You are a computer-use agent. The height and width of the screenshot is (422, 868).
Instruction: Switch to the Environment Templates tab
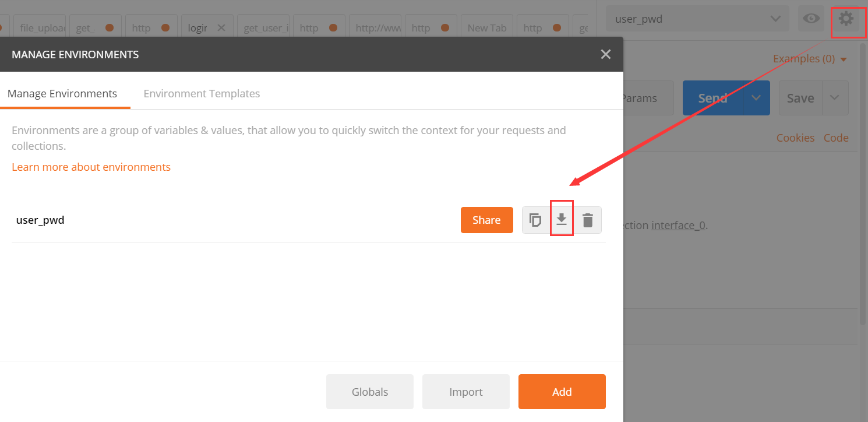pyautogui.click(x=202, y=93)
